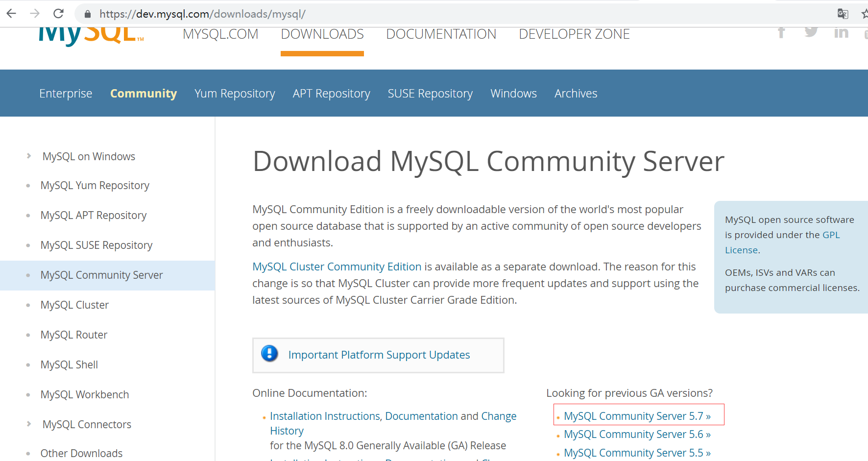
Task: Open the MYSQL.COM top menu
Action: (220, 34)
